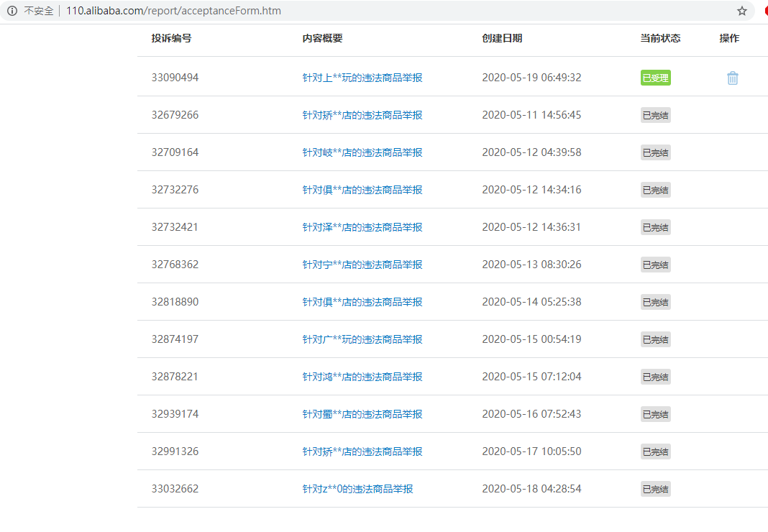
Task: Open the 针对鸿**店的违法商品举报 link
Action: 362,377
